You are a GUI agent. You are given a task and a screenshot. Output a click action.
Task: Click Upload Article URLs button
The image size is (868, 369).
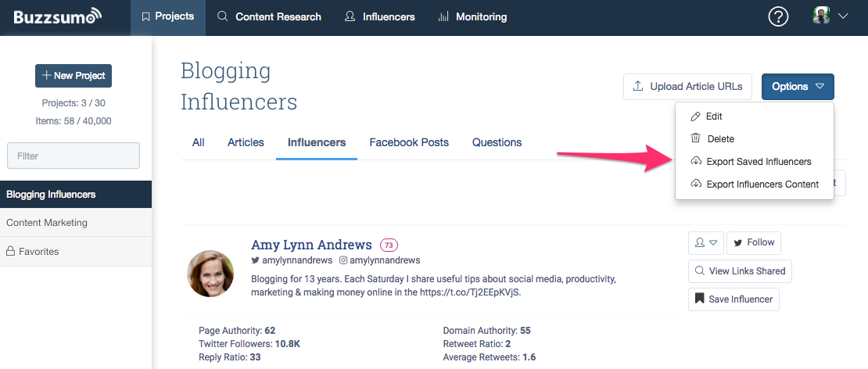coord(687,86)
